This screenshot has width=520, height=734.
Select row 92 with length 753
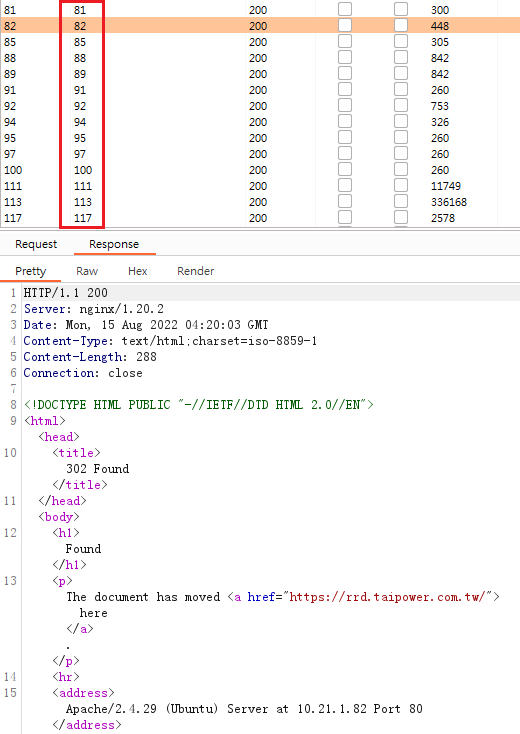pyautogui.click(x=260, y=106)
